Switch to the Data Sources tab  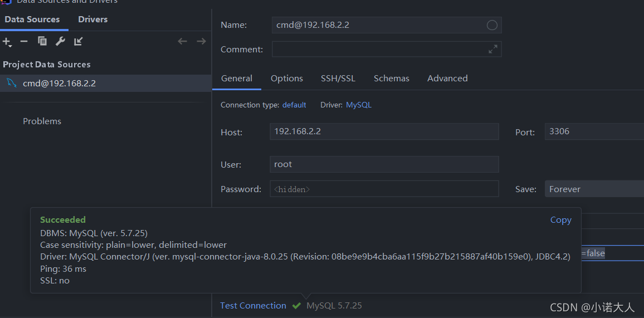click(x=32, y=19)
